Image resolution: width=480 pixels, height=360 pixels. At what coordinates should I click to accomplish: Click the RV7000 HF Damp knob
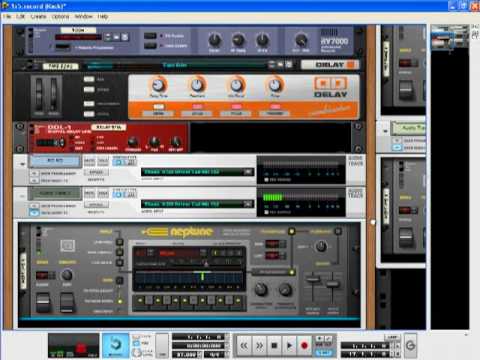(238, 40)
